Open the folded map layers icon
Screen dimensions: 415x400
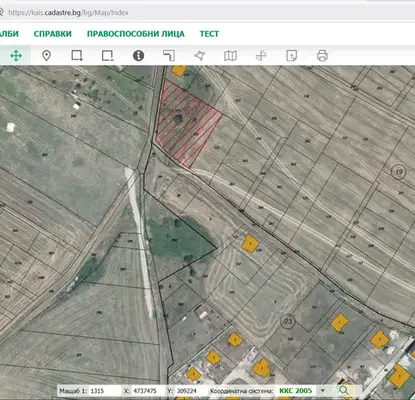pos(230,56)
